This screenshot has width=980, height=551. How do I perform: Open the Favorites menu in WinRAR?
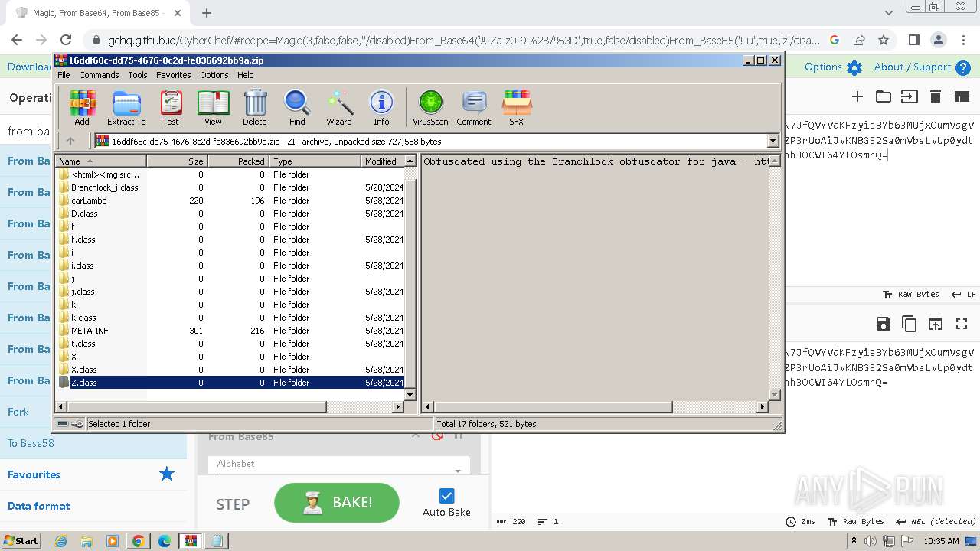174,75
